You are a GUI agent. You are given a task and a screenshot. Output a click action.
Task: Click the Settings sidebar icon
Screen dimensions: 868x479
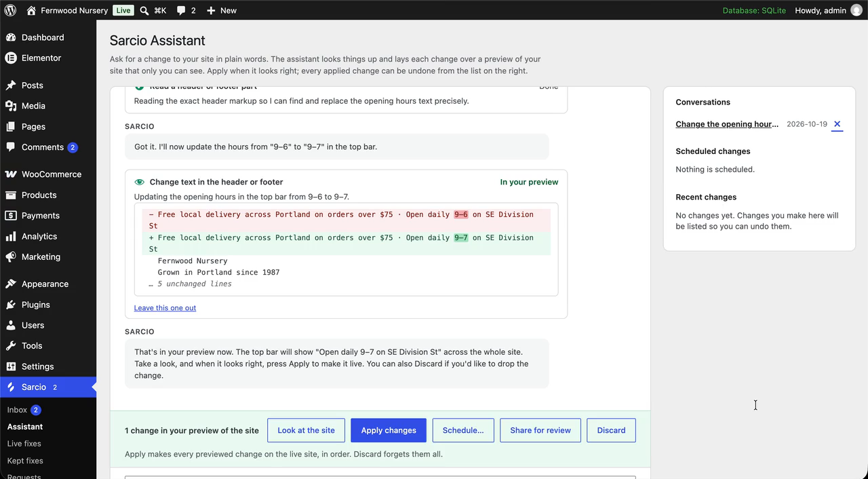click(x=11, y=366)
